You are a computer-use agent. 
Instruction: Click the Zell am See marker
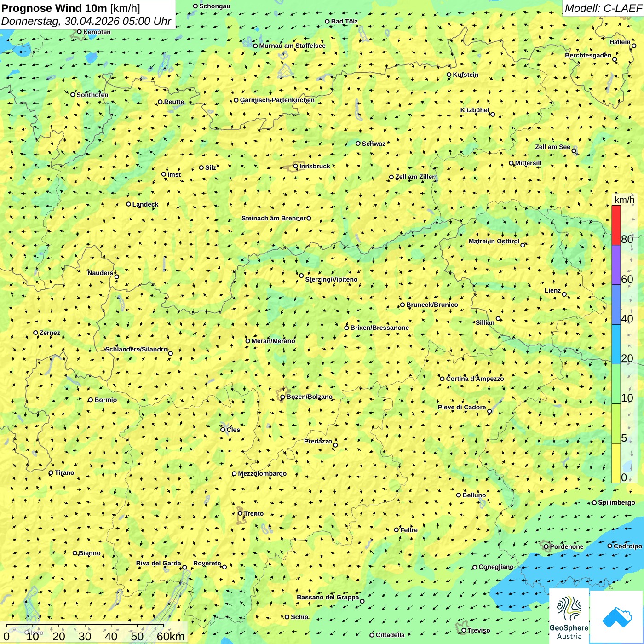[574, 151]
